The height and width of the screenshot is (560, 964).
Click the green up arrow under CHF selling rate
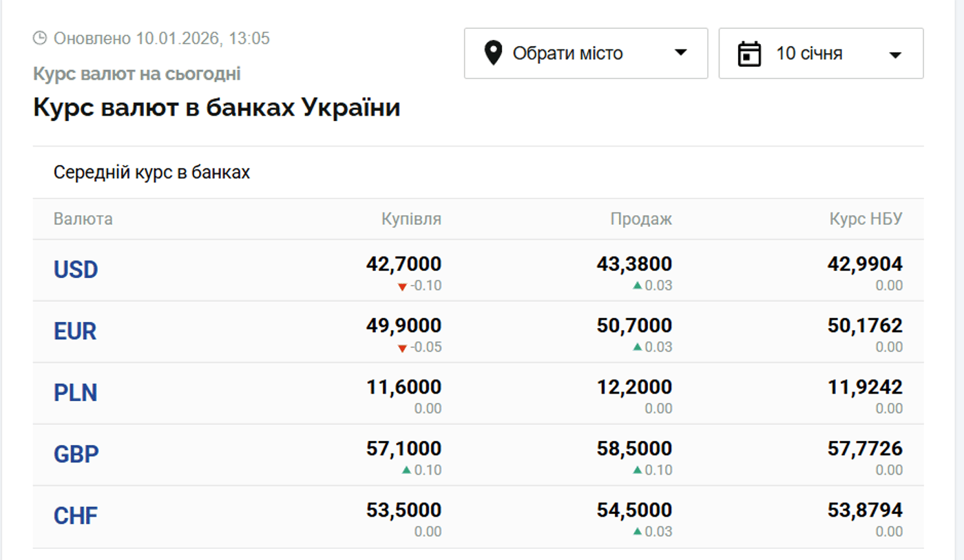(638, 531)
